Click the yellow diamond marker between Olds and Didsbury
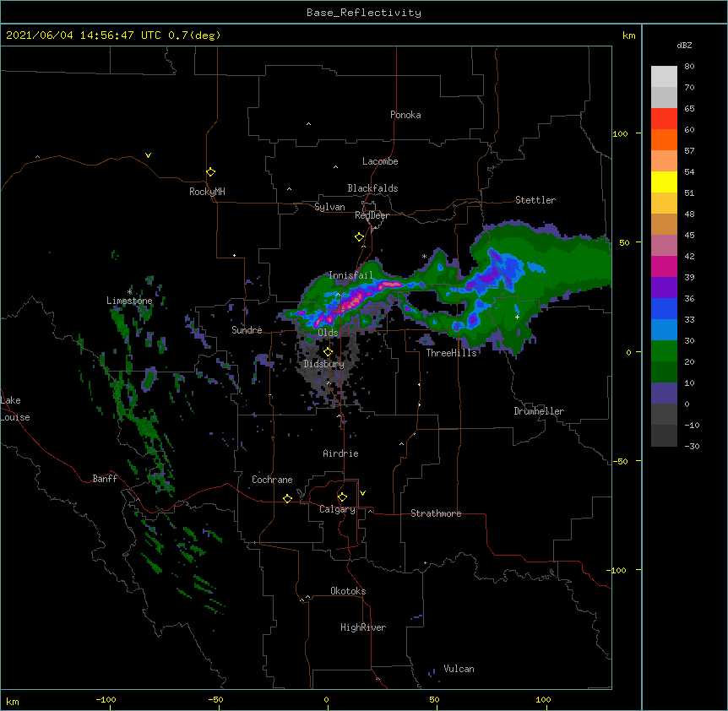Screen dimensions: 728x711 click(328, 352)
